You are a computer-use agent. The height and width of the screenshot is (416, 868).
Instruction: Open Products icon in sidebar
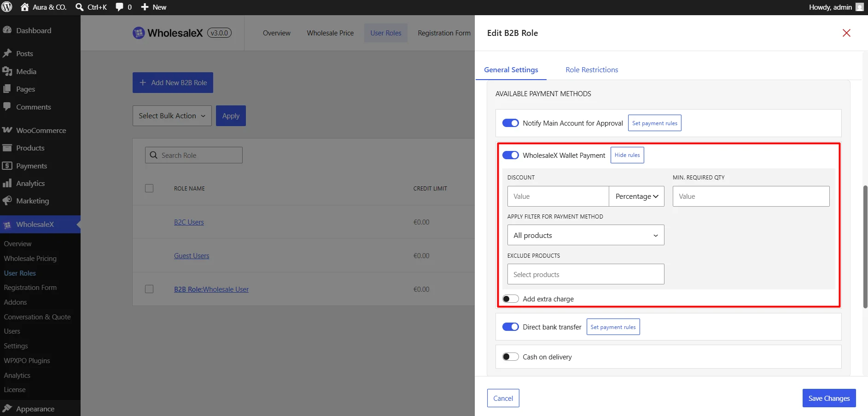pyautogui.click(x=7, y=148)
